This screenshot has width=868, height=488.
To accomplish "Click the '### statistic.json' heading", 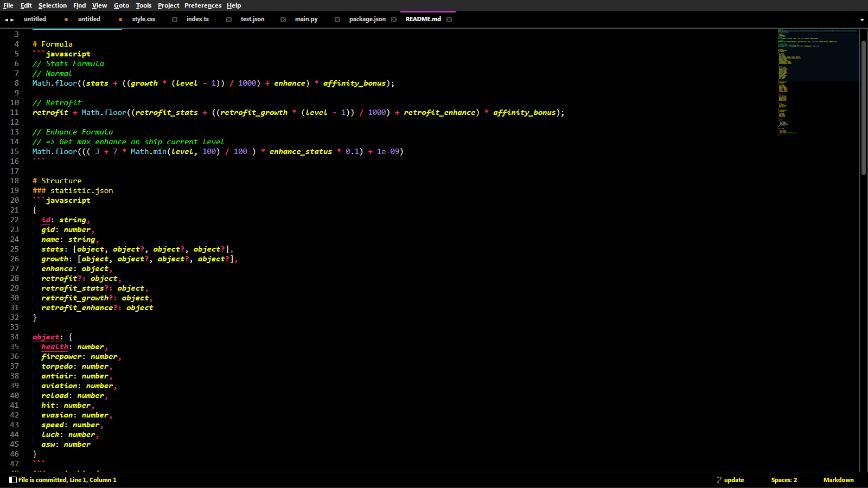I will pos(73,190).
